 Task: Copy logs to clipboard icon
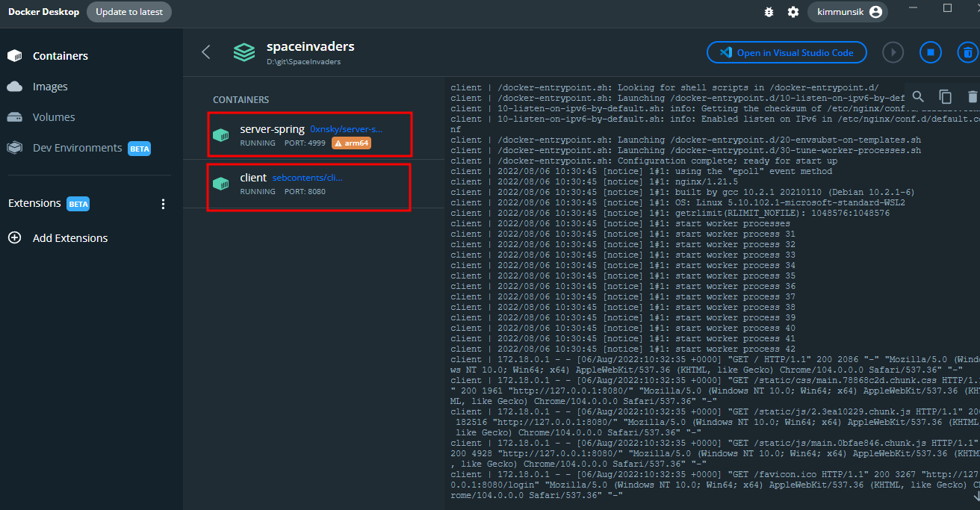946,96
